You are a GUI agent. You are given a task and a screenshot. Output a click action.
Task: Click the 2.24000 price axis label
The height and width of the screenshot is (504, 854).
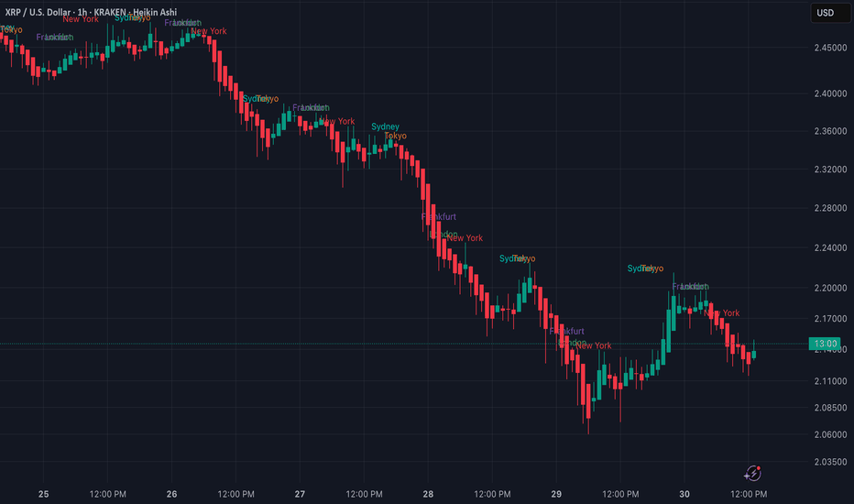click(x=830, y=248)
